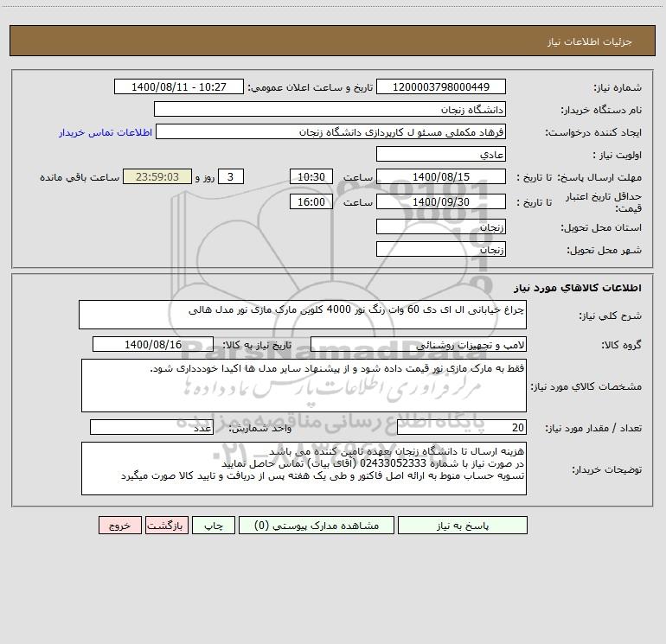The width and height of the screenshot is (666, 644).
Task: Click the حداقل تاریخ اعتبار قیمت label
Action: [604, 202]
